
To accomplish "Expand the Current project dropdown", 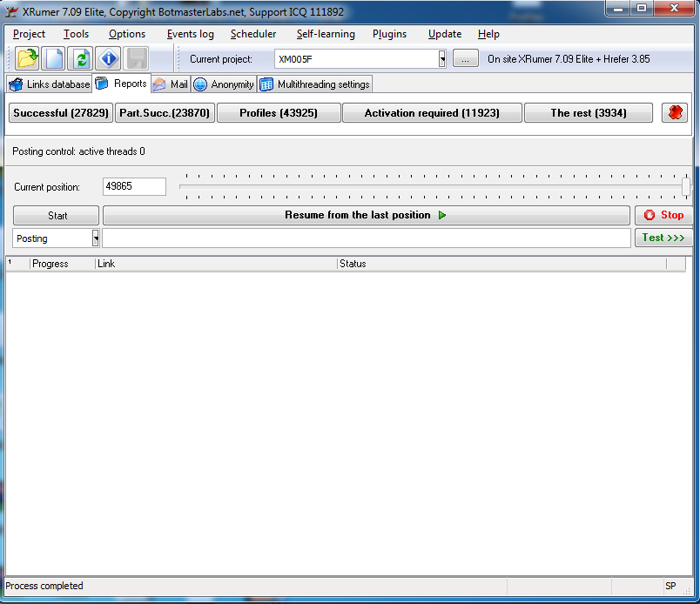I will [441, 58].
